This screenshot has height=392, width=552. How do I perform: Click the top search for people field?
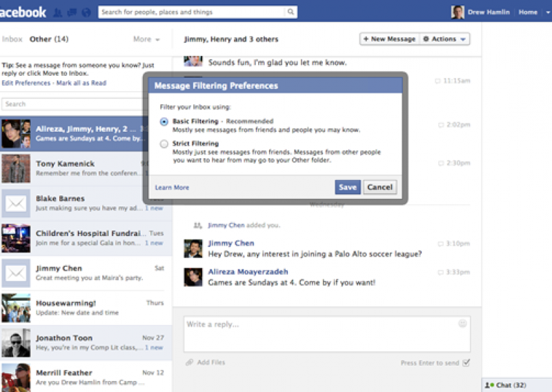[x=193, y=12]
